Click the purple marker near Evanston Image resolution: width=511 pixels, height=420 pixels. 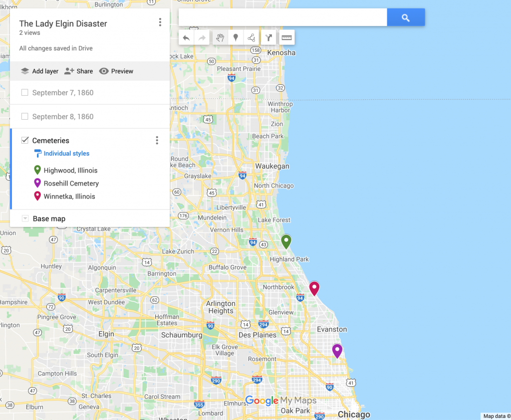point(337,351)
